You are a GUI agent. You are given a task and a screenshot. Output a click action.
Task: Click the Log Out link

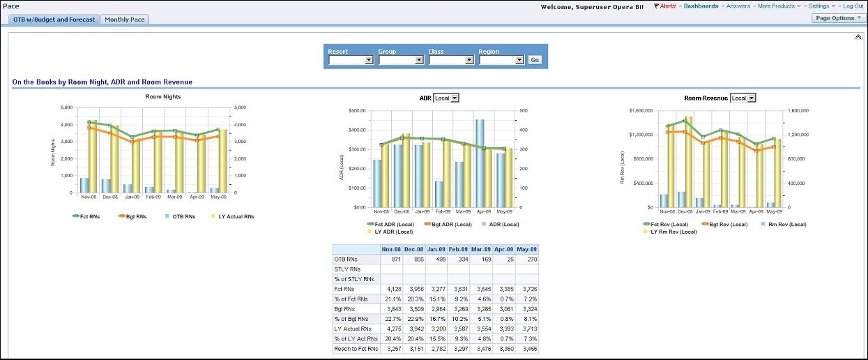853,6
